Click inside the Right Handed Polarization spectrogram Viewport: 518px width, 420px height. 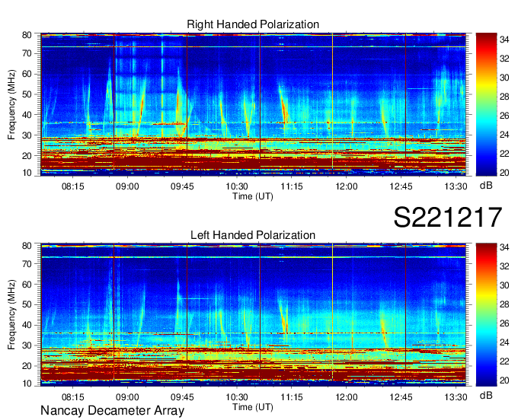point(253,104)
